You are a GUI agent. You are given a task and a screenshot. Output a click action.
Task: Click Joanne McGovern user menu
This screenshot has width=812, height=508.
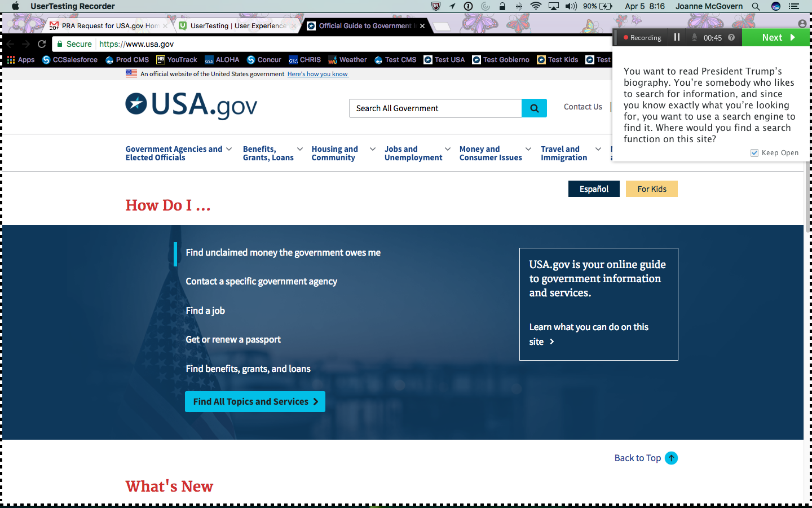(x=709, y=6)
